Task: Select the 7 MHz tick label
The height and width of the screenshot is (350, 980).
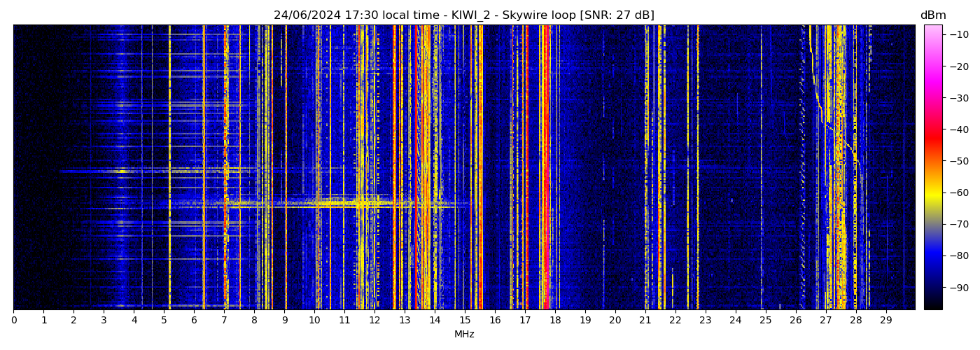Action: (x=224, y=320)
